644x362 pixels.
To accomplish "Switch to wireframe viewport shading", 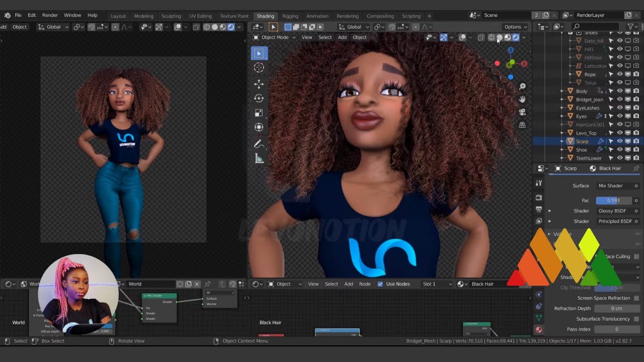I will (491, 37).
